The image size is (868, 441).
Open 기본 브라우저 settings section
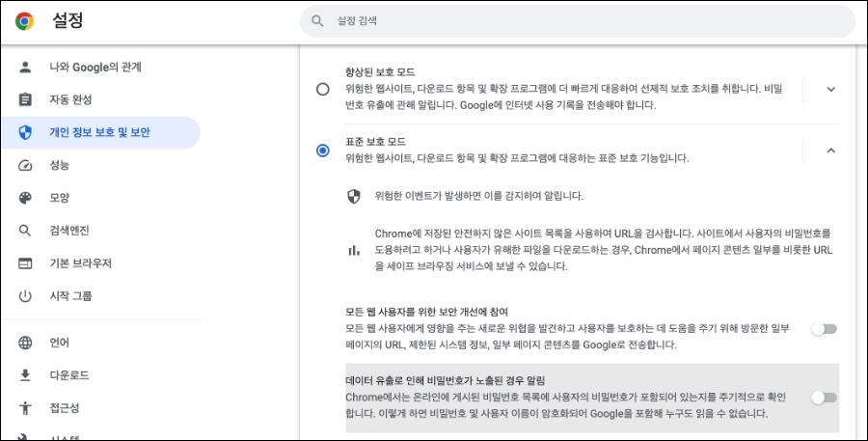coord(100,263)
